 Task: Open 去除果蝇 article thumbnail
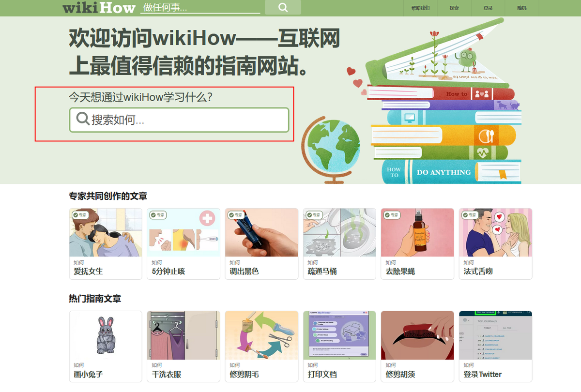click(417, 232)
